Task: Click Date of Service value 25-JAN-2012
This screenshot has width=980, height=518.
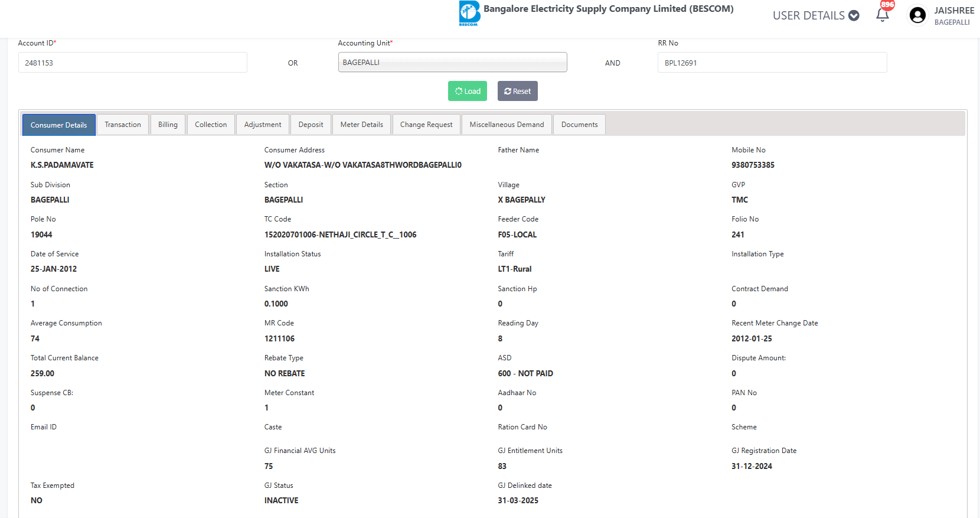Action: click(54, 269)
